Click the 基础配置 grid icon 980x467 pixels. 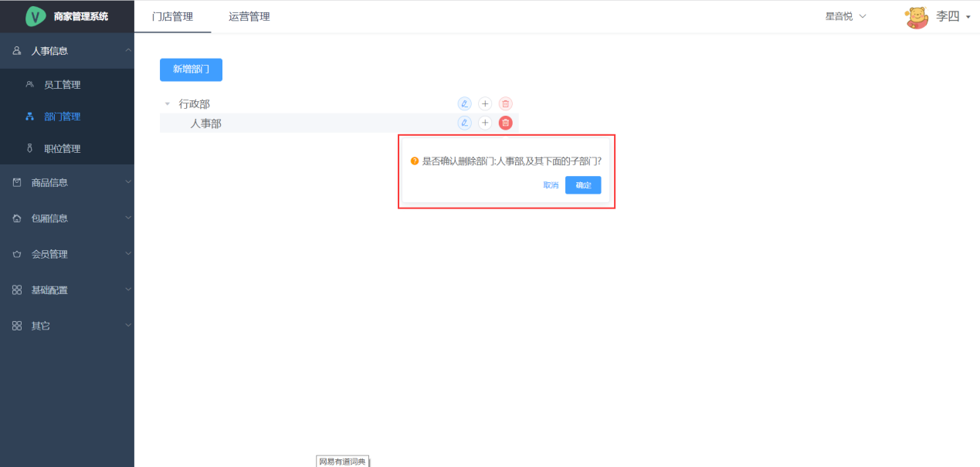[x=17, y=290]
